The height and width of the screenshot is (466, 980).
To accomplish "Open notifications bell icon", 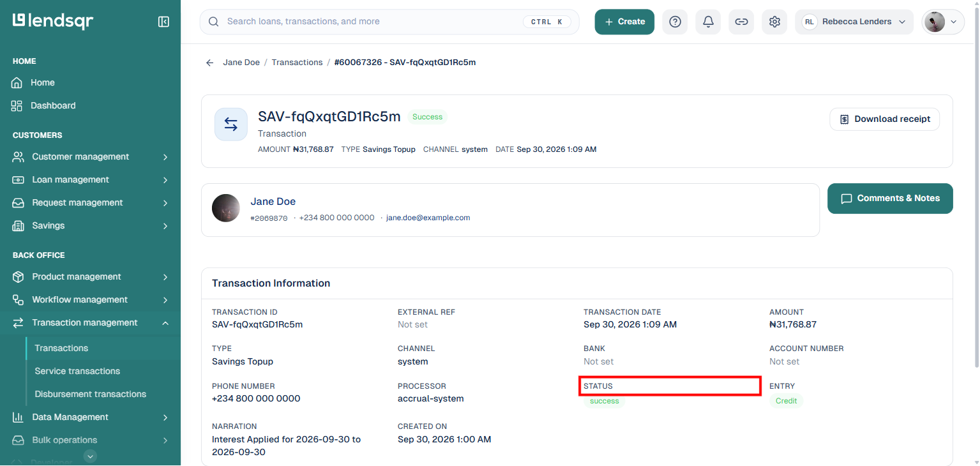I will (x=708, y=22).
